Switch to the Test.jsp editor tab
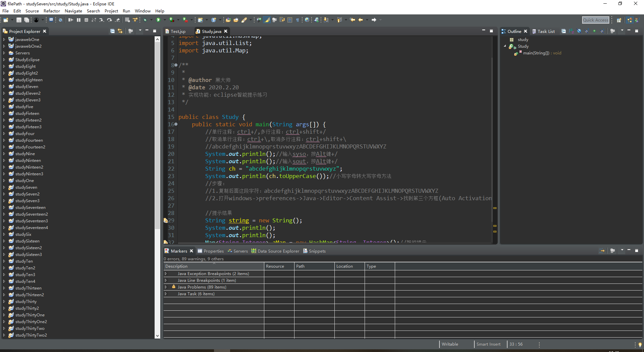644x352 pixels. pos(177,32)
